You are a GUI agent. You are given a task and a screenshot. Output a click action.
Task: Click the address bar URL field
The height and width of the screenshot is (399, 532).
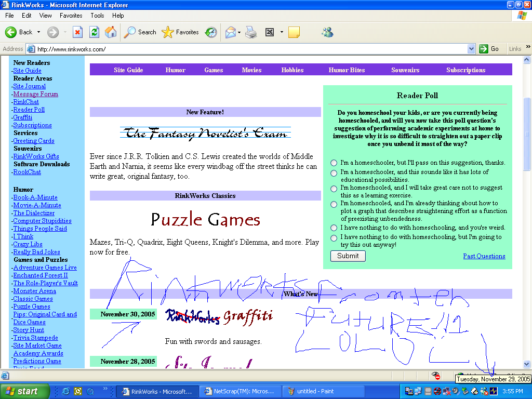[x=251, y=49]
